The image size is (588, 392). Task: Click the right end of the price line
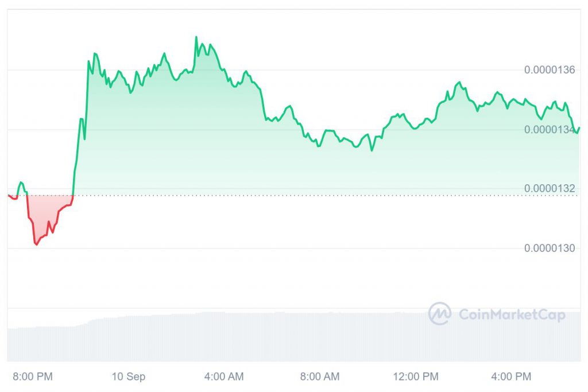(x=579, y=128)
